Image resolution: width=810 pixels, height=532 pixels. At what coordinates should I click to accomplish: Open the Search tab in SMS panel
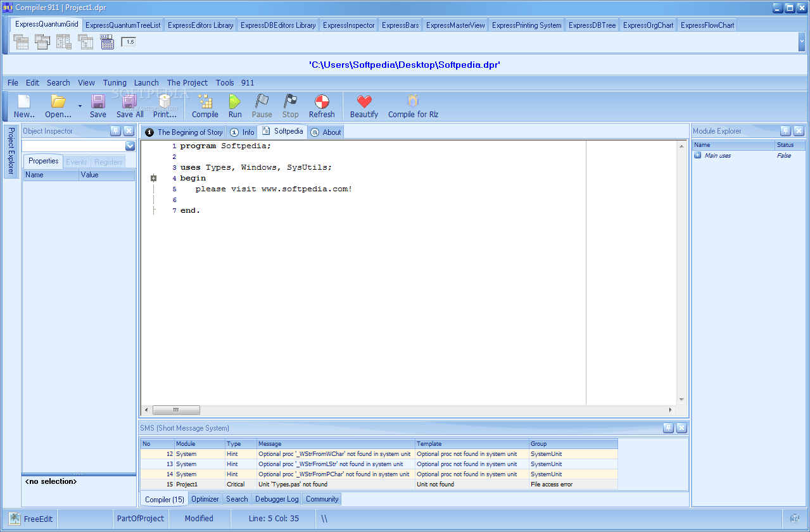coord(237,499)
